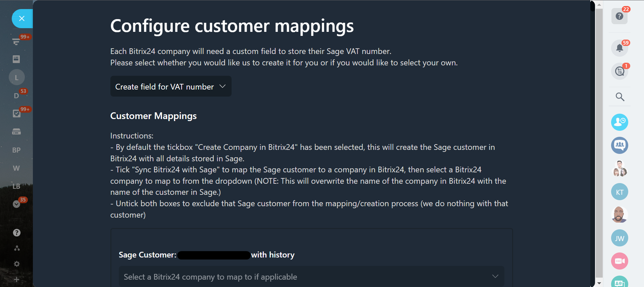
Task: Click the sitemap icon in left sidebar
Action: [16, 248]
